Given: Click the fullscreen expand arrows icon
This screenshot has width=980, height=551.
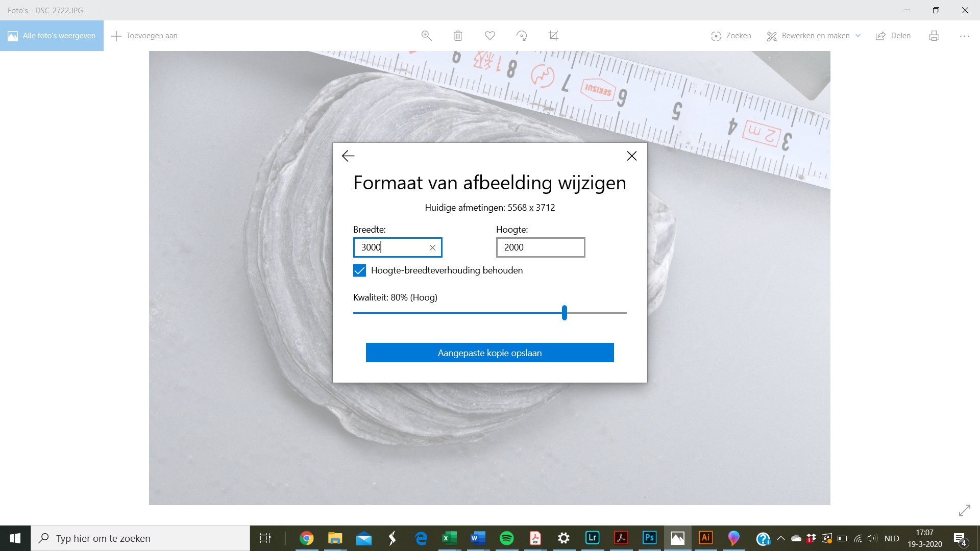Looking at the screenshot, I should (964, 510).
